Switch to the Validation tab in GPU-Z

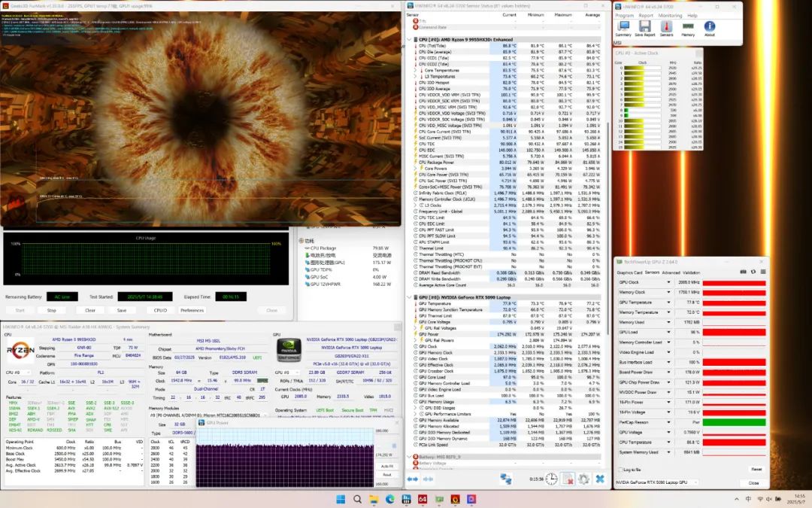click(x=692, y=272)
